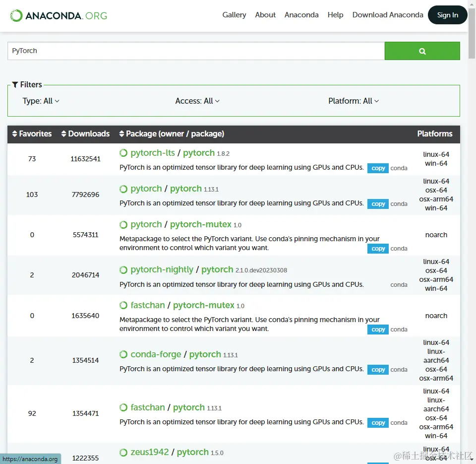
Task: Open the pytorch-lts owner link
Action: [x=152, y=153]
